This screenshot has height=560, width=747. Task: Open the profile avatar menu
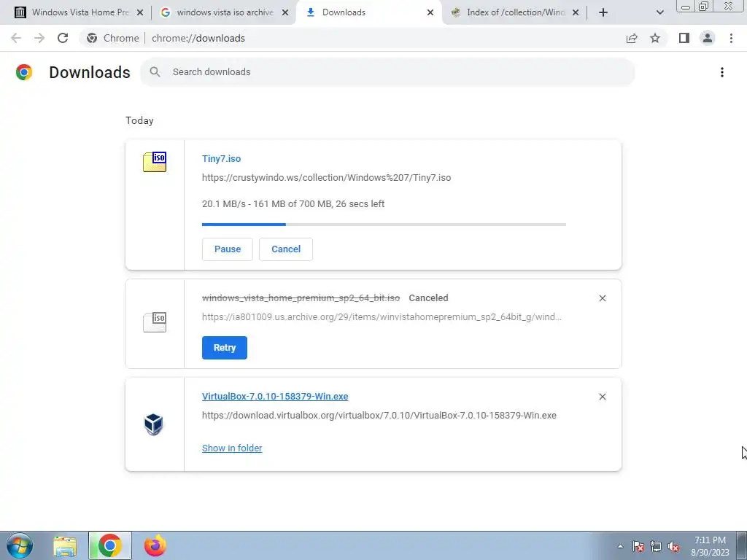[x=708, y=38]
